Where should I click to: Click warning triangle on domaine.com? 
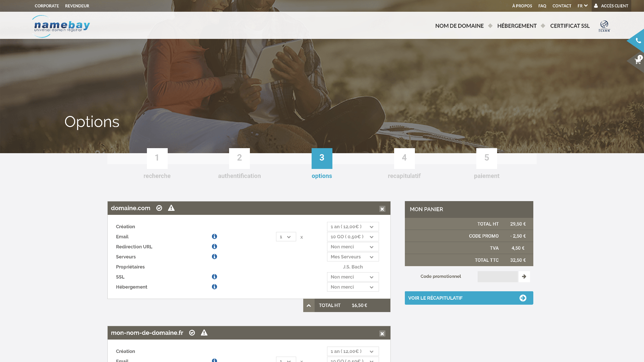click(x=171, y=208)
